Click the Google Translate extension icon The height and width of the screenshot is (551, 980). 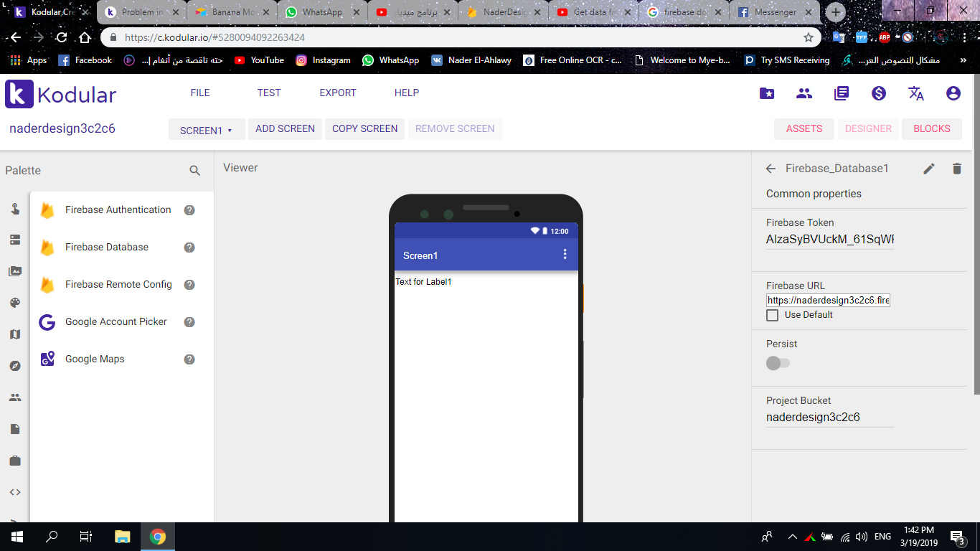point(839,37)
